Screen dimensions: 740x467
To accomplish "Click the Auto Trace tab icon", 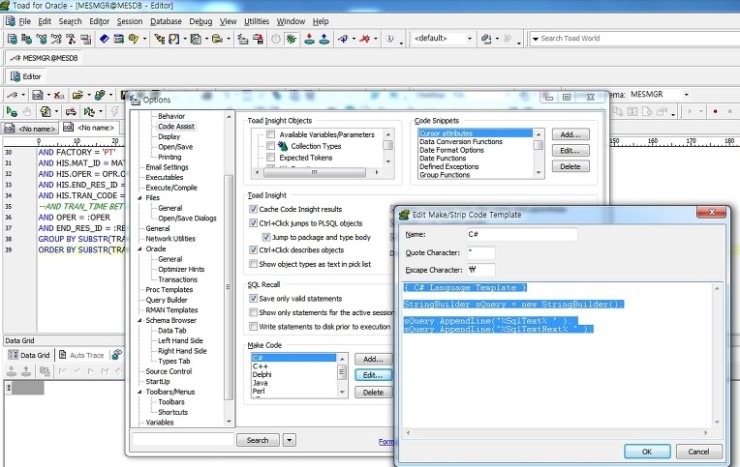I will 62,355.
